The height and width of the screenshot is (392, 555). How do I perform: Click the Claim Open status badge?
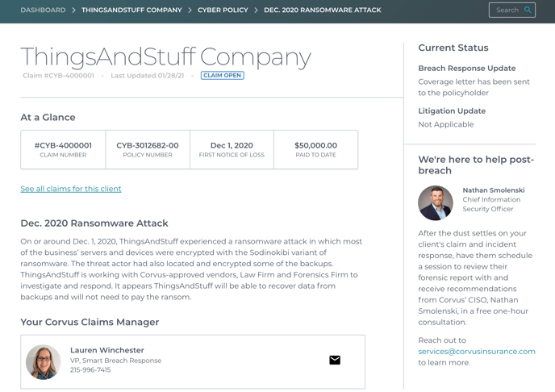(x=223, y=75)
